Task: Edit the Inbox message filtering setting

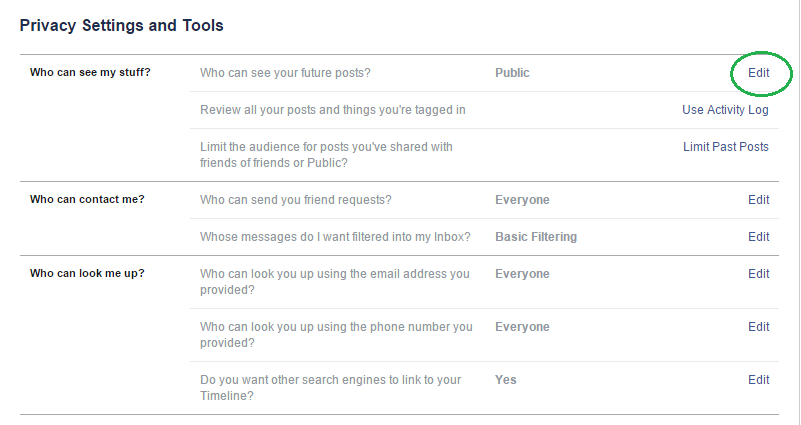Action: (x=759, y=237)
